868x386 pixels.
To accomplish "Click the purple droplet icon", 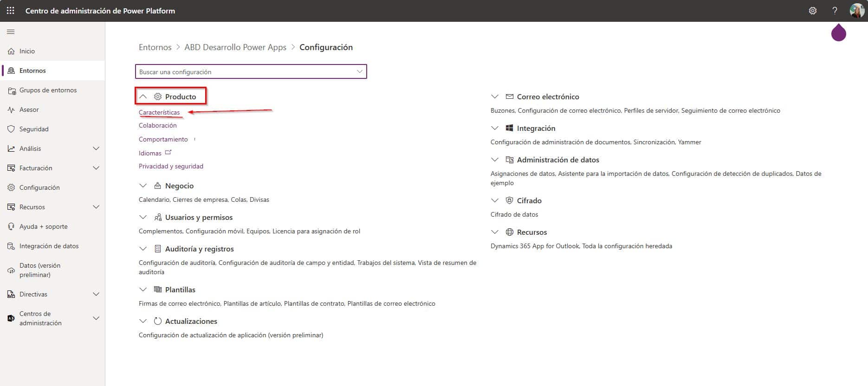I will click(839, 32).
